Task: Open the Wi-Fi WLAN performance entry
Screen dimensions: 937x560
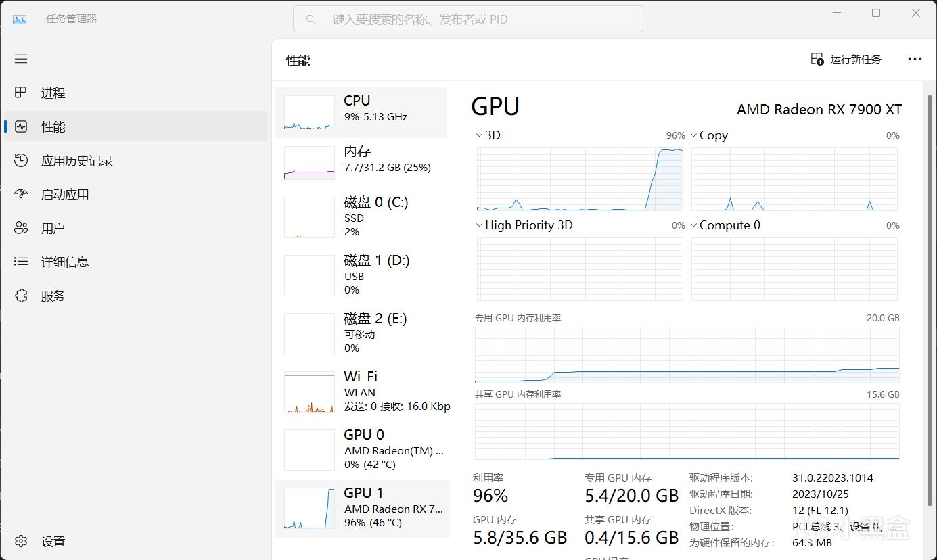Action: point(361,391)
